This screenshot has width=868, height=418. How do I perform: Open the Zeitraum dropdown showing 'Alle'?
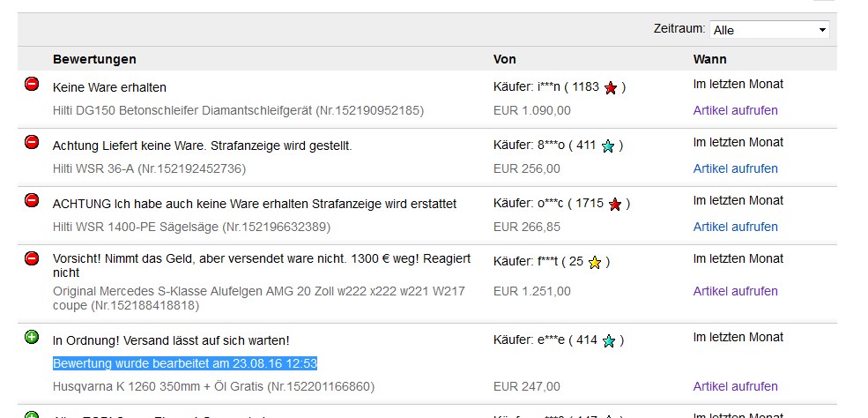pos(769,30)
